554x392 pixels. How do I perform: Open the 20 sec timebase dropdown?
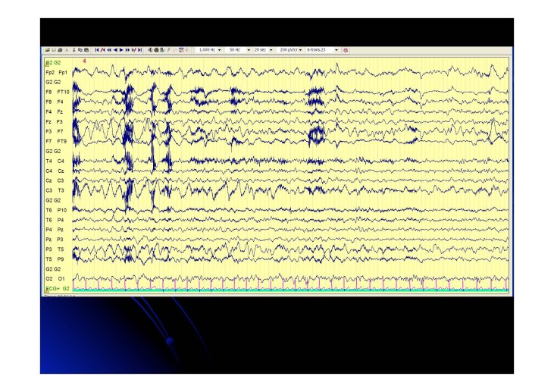coord(271,50)
